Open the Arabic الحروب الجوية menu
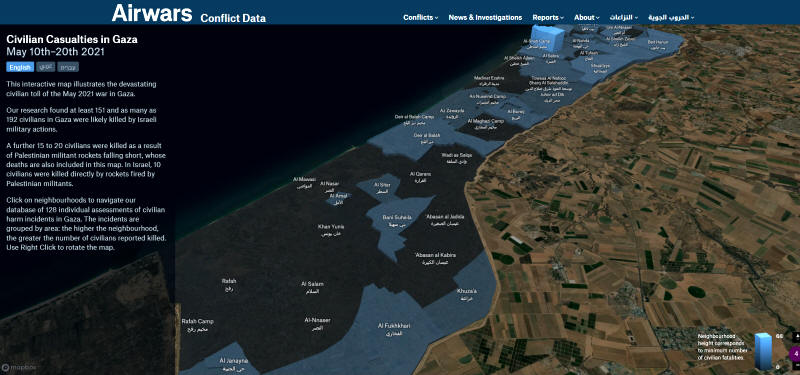 (x=671, y=17)
